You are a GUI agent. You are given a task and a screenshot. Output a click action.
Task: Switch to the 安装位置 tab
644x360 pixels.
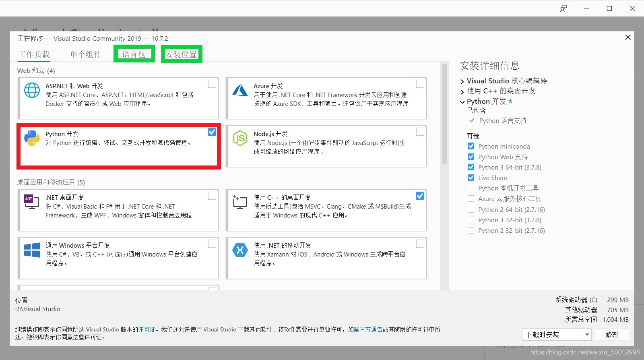[182, 54]
